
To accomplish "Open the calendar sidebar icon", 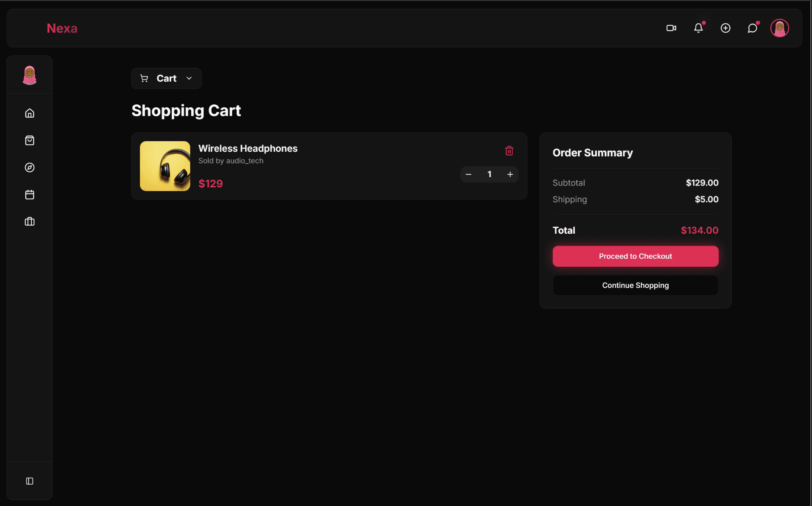I will point(30,194).
